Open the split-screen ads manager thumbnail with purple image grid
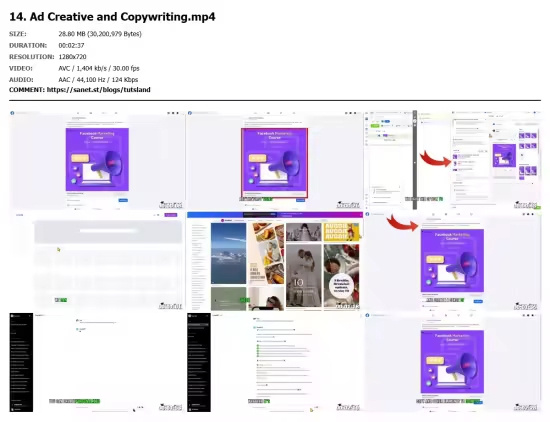 452,160
